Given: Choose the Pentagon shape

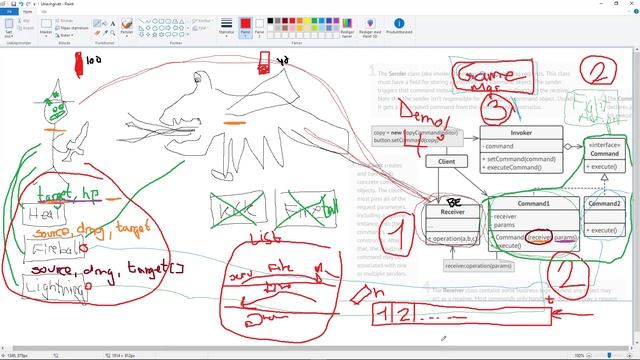Looking at the screenshot, I should (x=155, y=28).
